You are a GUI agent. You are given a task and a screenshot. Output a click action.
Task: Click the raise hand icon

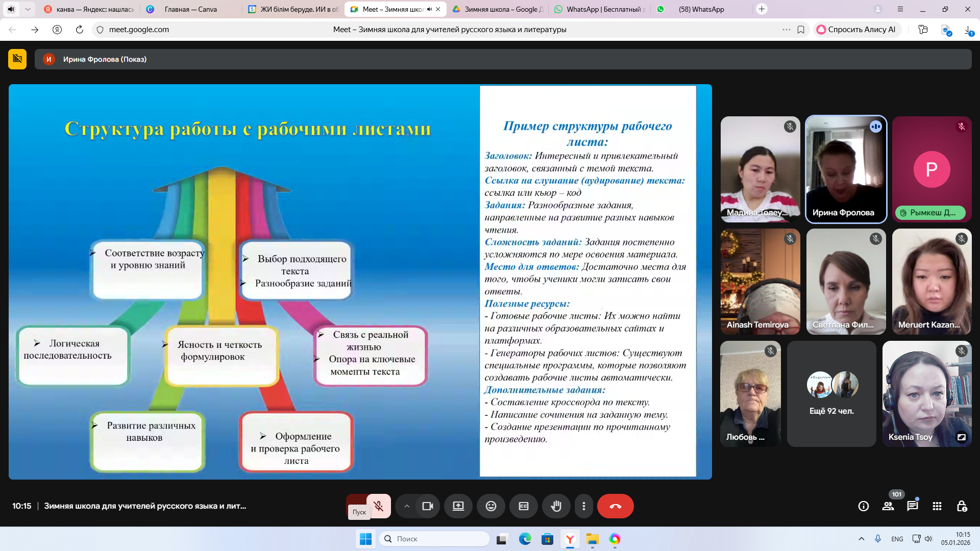tap(556, 506)
